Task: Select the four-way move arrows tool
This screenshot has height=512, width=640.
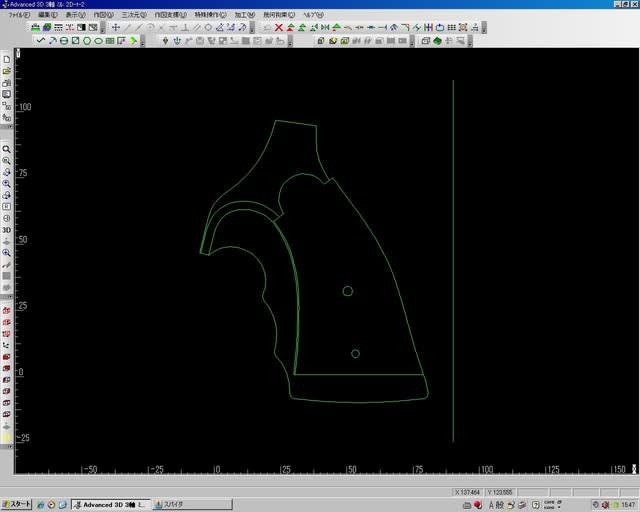Action: pyautogui.click(x=116, y=27)
